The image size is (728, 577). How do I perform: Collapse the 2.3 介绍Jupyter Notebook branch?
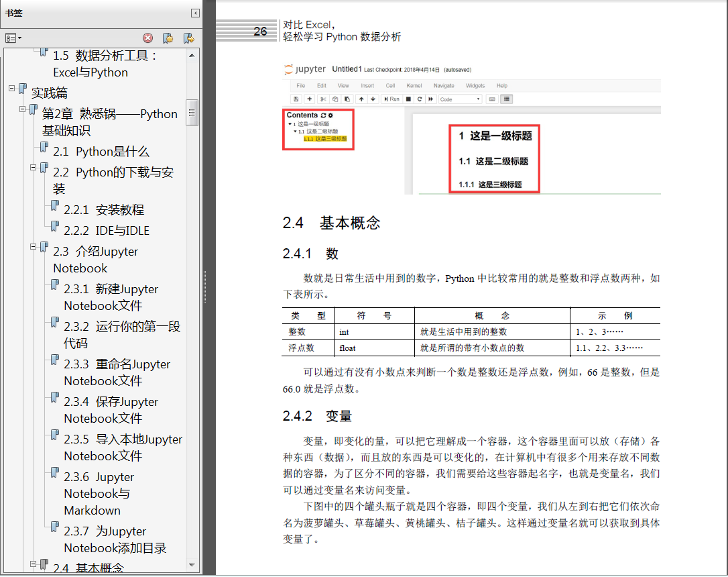(x=34, y=247)
